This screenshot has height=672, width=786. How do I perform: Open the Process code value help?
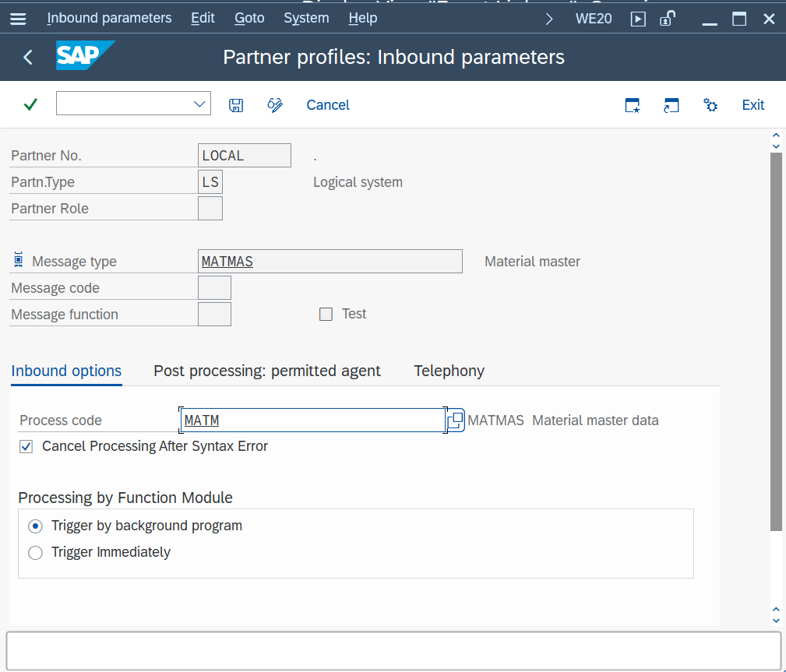[456, 420]
